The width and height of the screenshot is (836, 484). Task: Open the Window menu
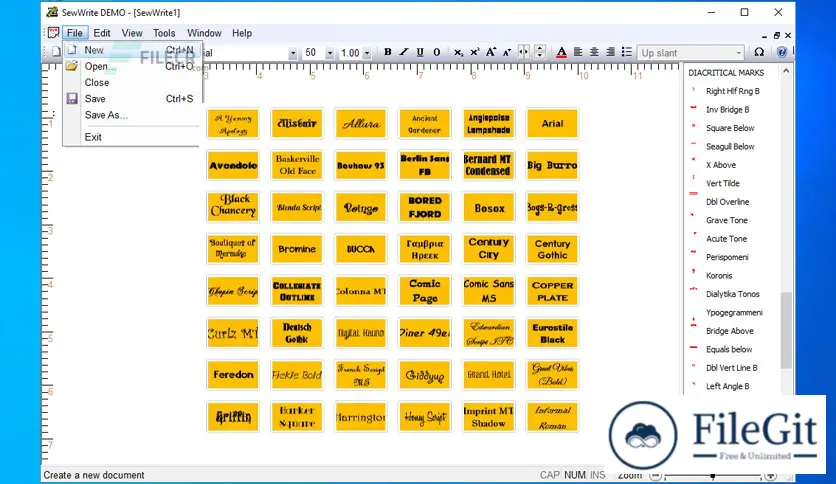click(204, 33)
